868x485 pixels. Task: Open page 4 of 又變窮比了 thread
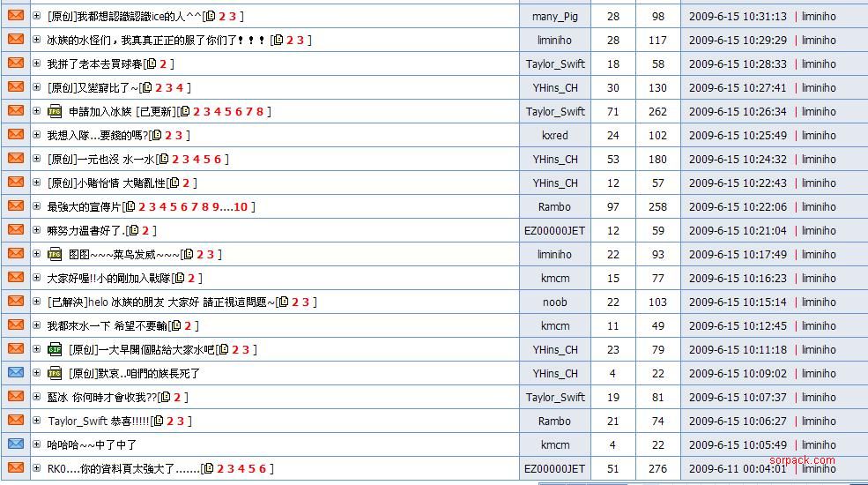pyautogui.click(x=179, y=87)
